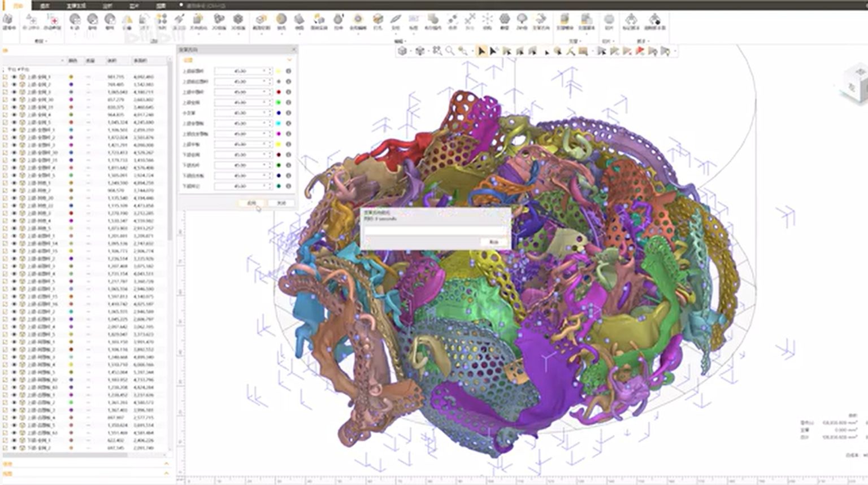Click the tree-shaped icon right of the honeycomb icon
The image size is (868, 485).
pos(522,19)
